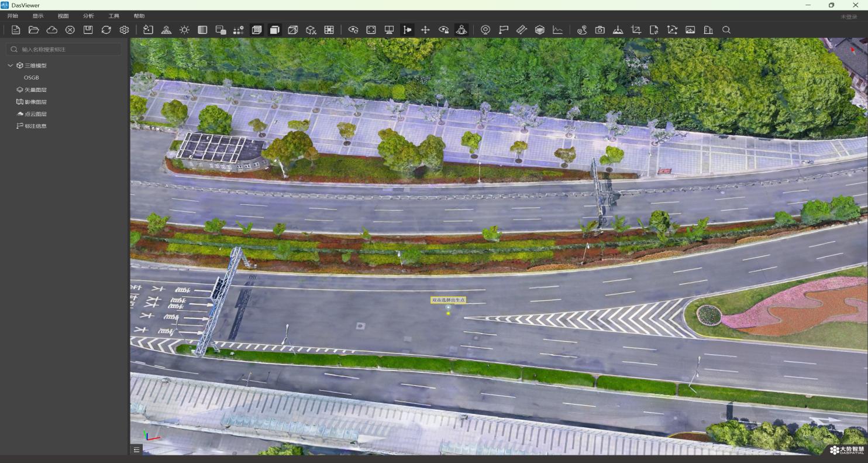Click the monitor display icon
This screenshot has height=463, width=868.
[389, 30]
